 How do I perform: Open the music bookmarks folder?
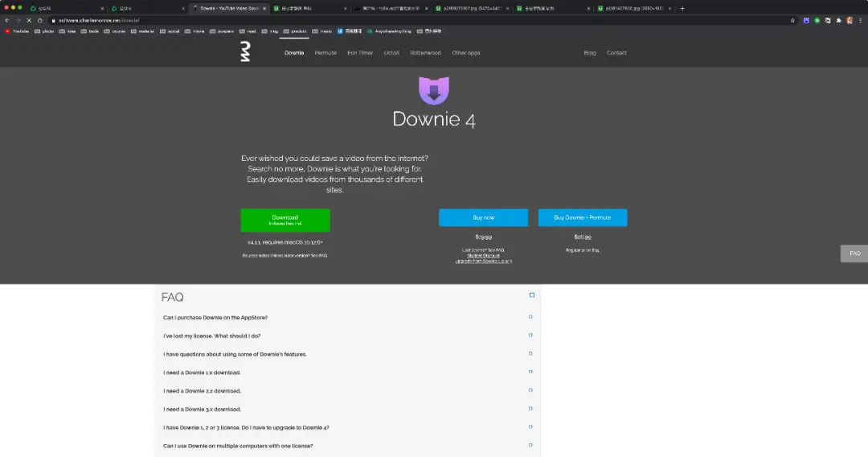(321, 31)
